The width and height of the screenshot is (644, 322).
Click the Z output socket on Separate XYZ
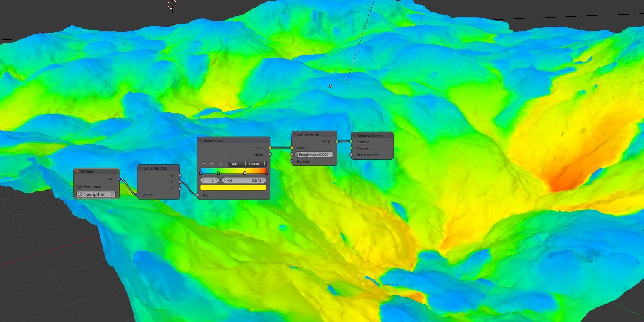(x=180, y=188)
